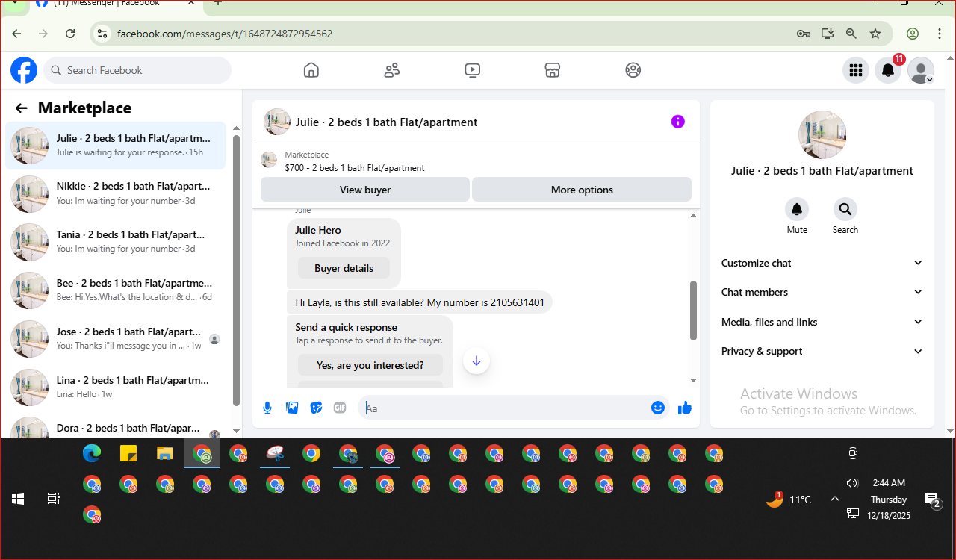The image size is (956, 560).
Task: Reload the page in Chrome
Action: tap(70, 34)
